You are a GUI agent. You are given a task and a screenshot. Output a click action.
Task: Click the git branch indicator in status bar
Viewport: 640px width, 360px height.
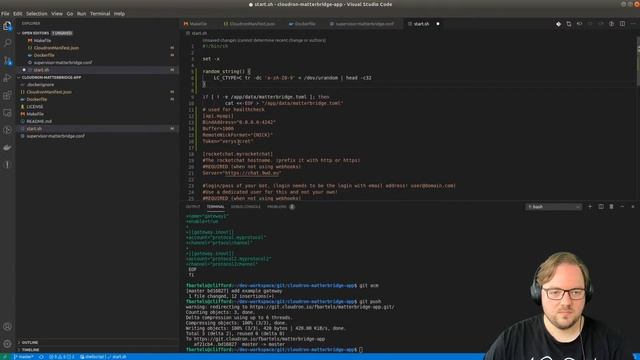pos(23,357)
